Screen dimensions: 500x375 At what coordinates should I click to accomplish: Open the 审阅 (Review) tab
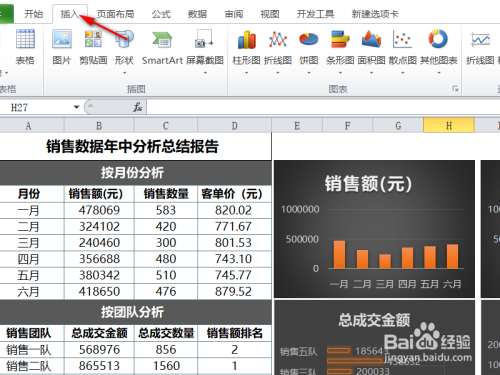233,14
